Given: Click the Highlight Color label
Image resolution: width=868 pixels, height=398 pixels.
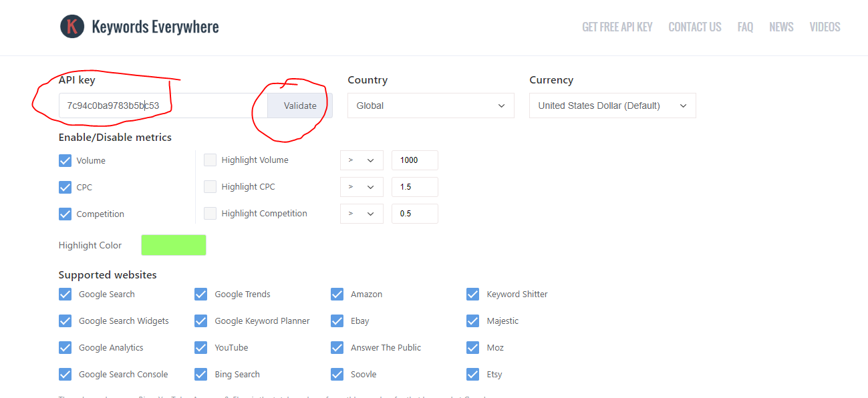Looking at the screenshot, I should (x=90, y=245).
